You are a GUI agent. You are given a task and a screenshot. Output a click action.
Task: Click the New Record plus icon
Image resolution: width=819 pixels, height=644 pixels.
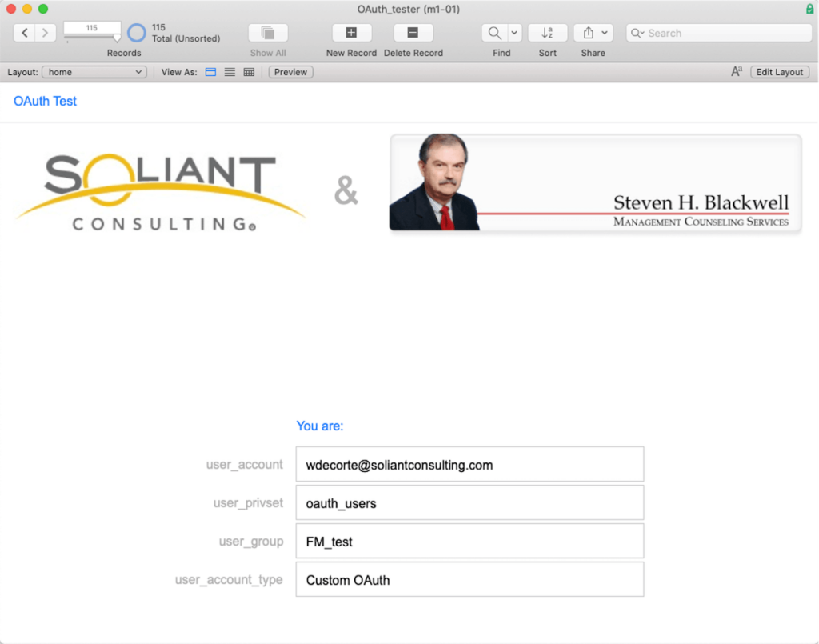coord(351,33)
